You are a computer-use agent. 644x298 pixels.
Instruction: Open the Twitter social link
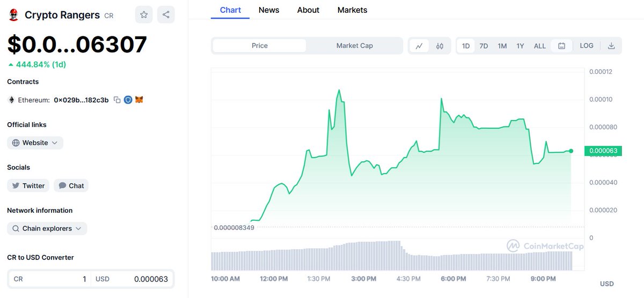click(x=28, y=185)
